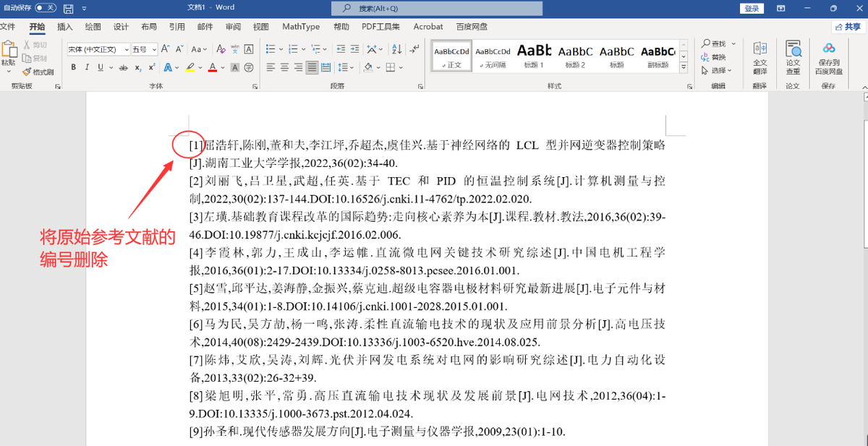Apply bold formatting with B button
This screenshot has height=446, width=868.
click(x=73, y=67)
